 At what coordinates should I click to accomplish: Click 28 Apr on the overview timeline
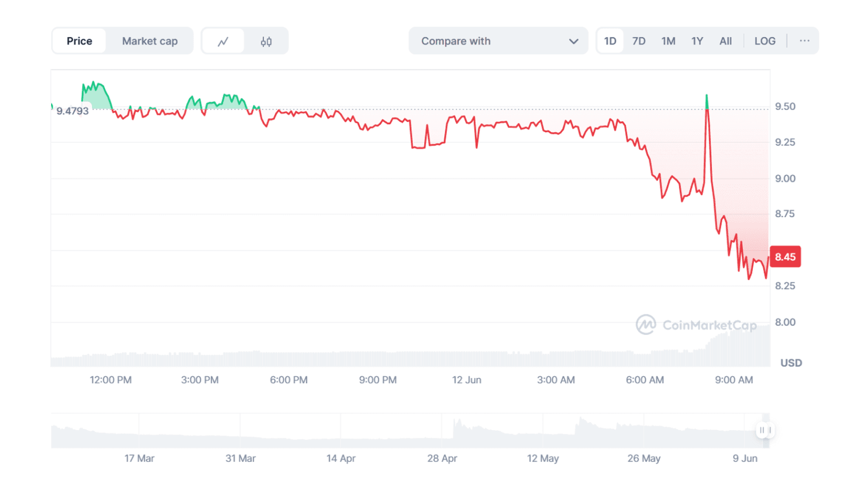click(442, 459)
